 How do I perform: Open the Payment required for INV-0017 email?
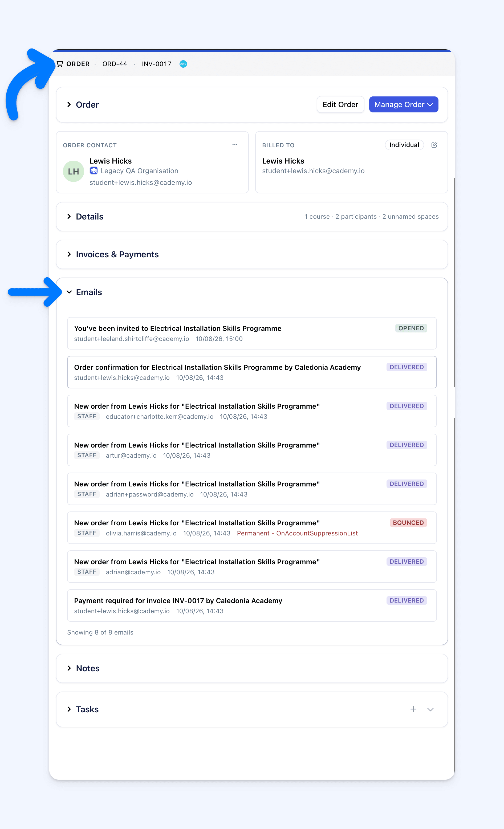[252, 605]
